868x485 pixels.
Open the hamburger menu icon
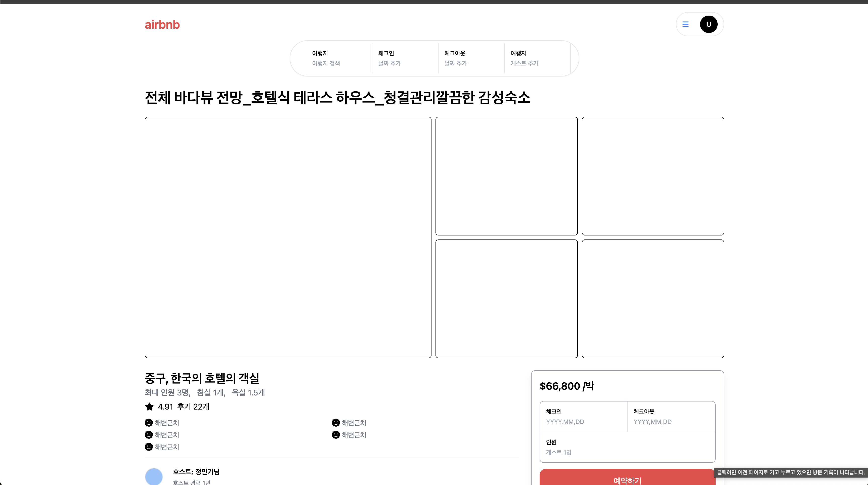click(x=685, y=24)
